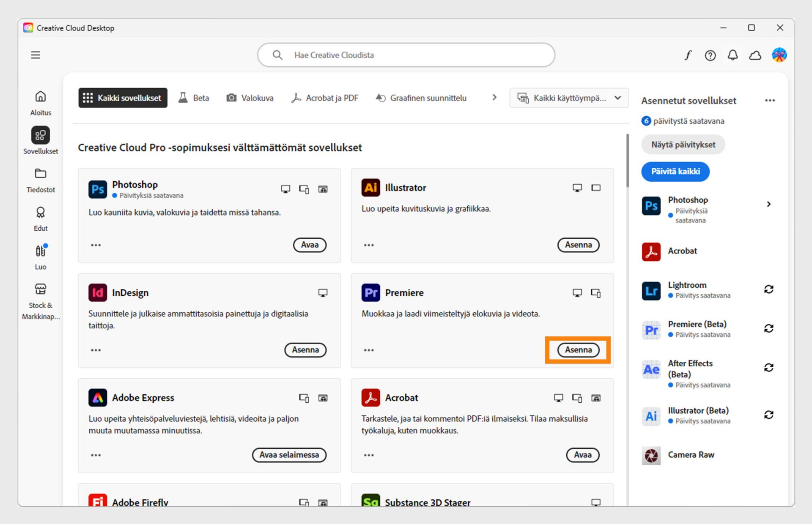Viewport: 812px width, 524px height.
Task: Click Näytä päivitykset button
Action: point(683,145)
